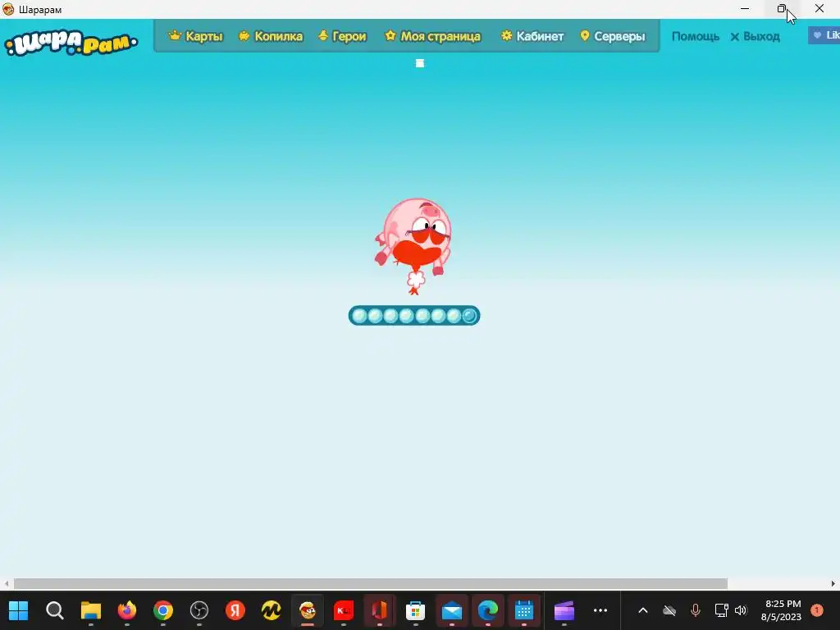Open Yandex from the taskbar
840x630 pixels.
235,610
